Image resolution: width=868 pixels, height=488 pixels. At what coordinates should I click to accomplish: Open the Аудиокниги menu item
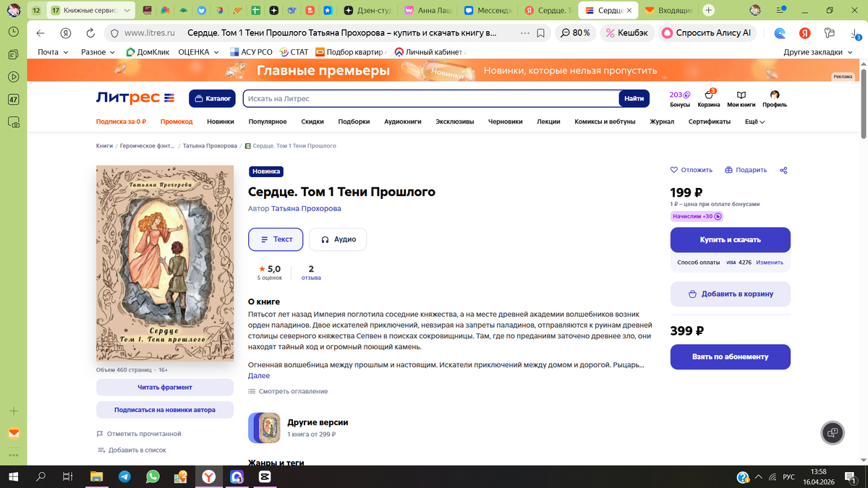pyautogui.click(x=403, y=121)
